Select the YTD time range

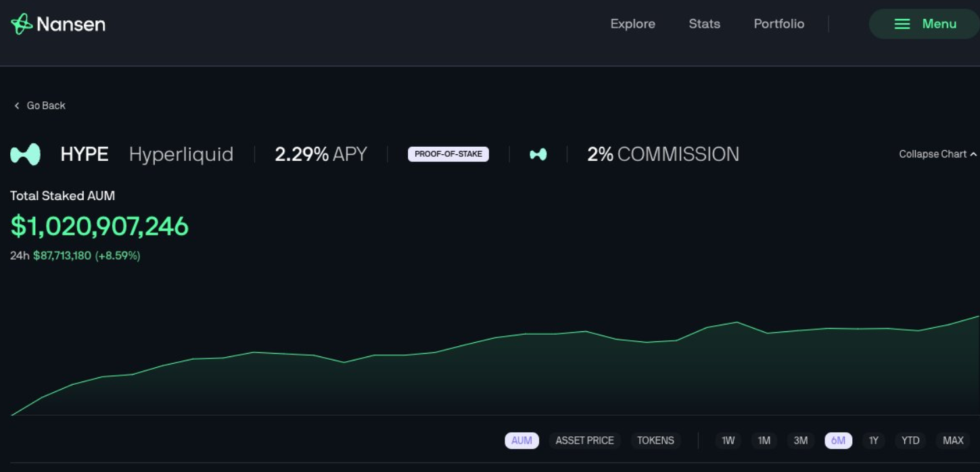[x=910, y=441]
